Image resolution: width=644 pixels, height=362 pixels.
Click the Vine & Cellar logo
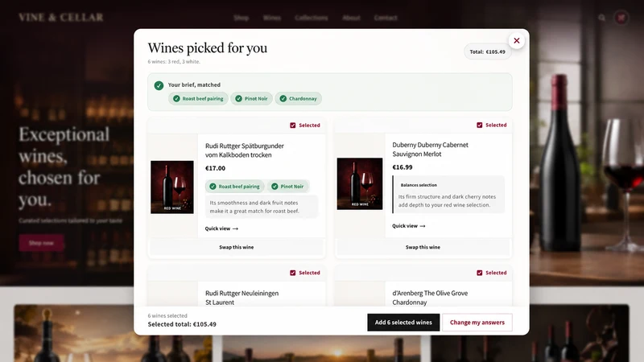61,17
